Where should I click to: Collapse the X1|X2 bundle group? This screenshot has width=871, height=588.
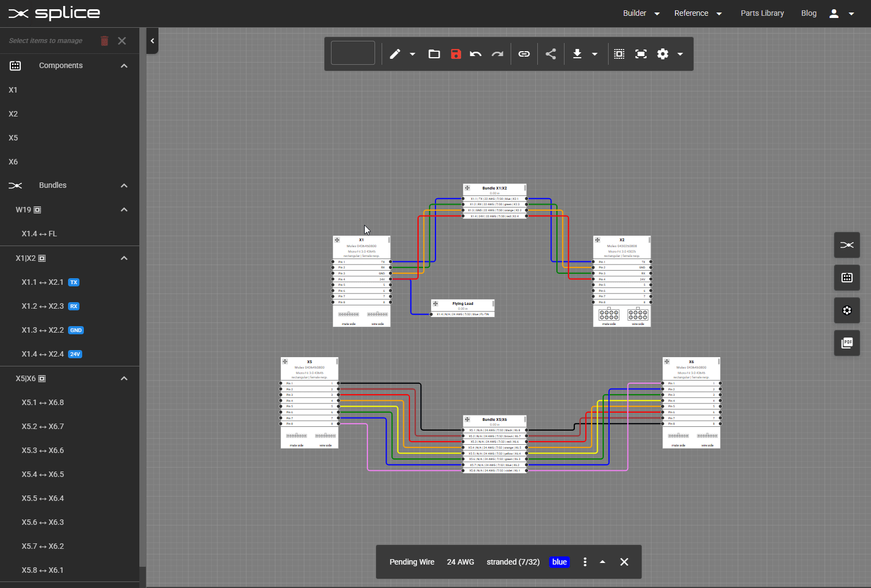click(124, 258)
